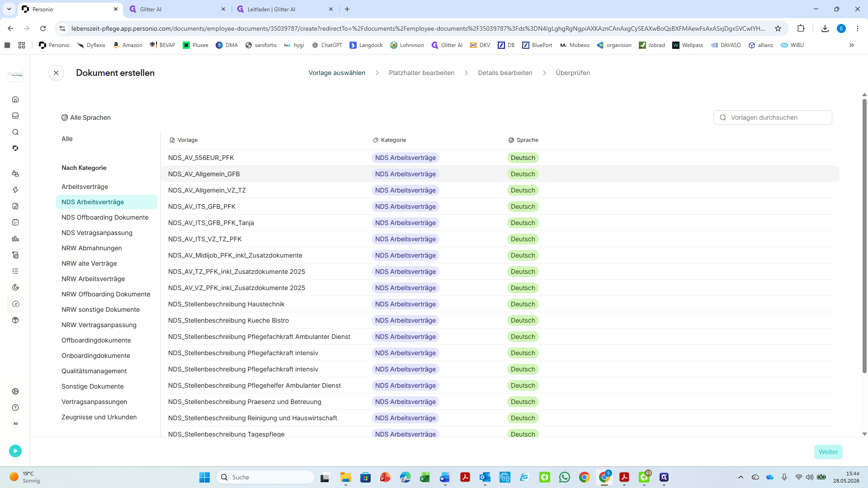Image resolution: width=868 pixels, height=488 pixels.
Task: Click the sidebar search icon
Action: click(15, 132)
